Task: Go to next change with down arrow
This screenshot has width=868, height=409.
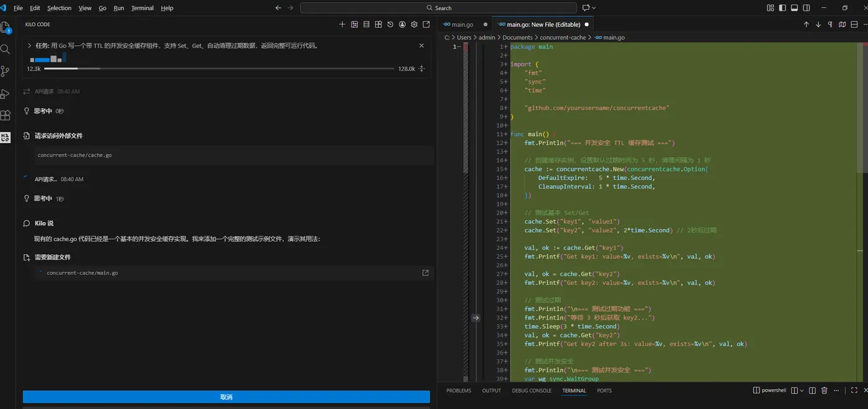Action: [818, 24]
